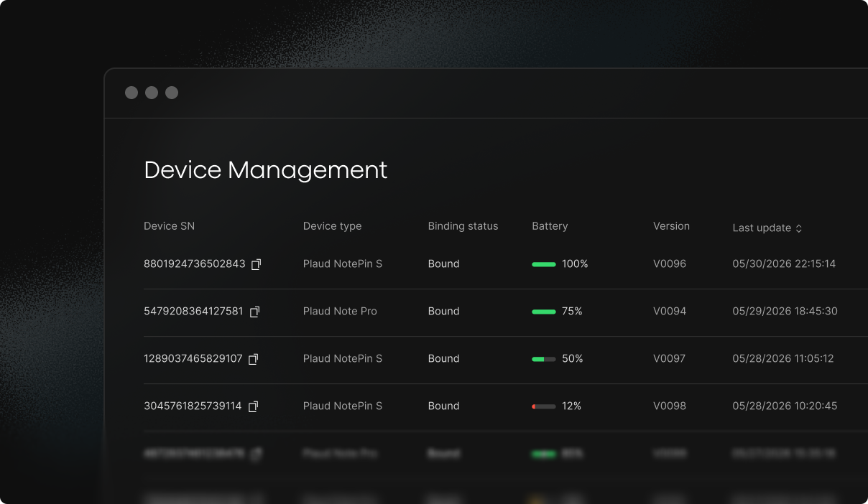Viewport: 868px width, 504px height.
Task: Click Bound status in the V0094 row
Action: point(443,312)
